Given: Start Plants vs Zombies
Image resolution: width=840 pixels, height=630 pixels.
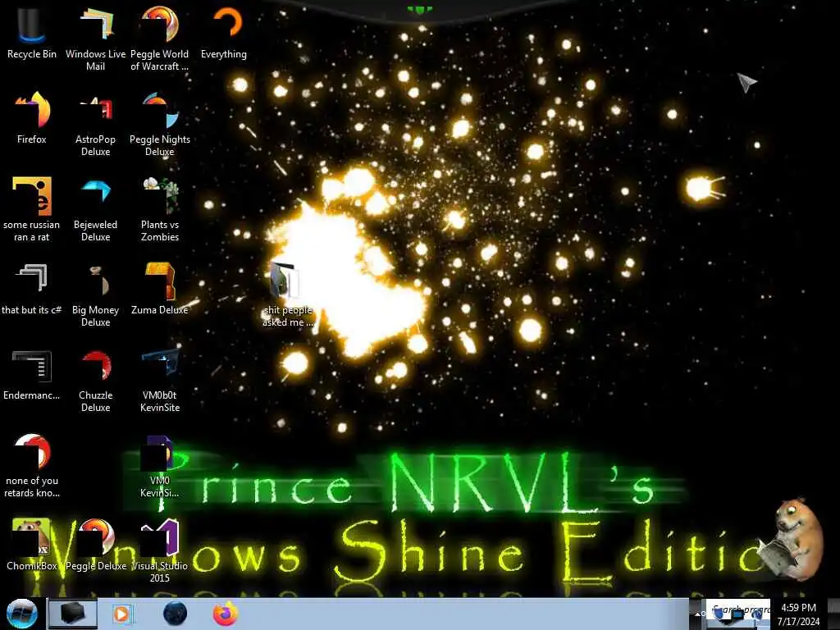Looking at the screenshot, I should pos(160,209).
